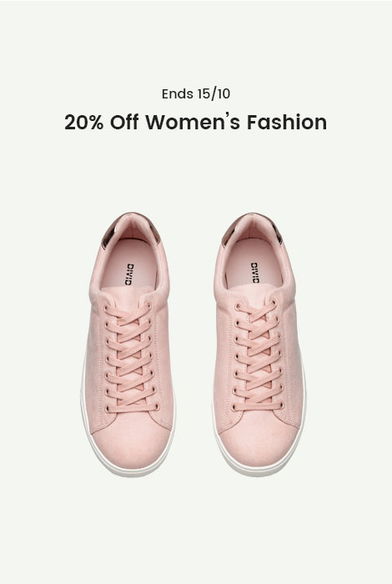
Task: Click the left sneaker's laces
Action: pyautogui.click(x=131, y=358)
